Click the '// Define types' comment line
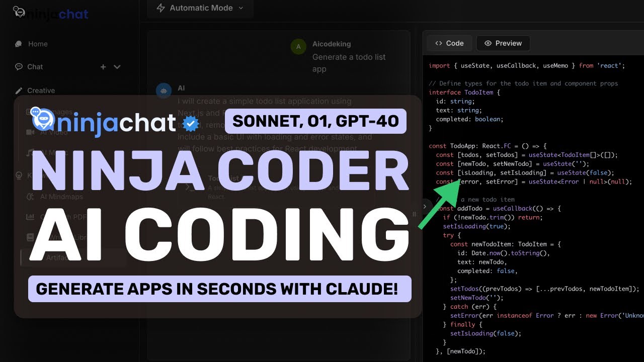The width and height of the screenshot is (644, 362). coord(523,83)
